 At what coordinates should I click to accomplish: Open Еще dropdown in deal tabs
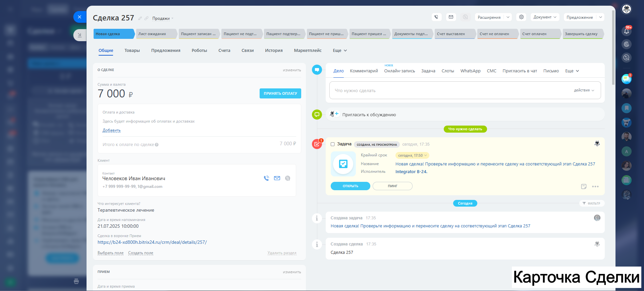tap(340, 51)
